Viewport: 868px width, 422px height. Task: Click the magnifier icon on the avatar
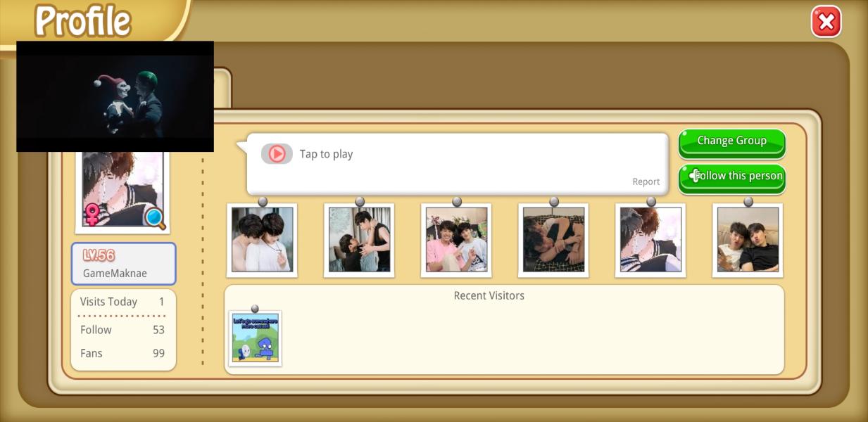coord(155,219)
